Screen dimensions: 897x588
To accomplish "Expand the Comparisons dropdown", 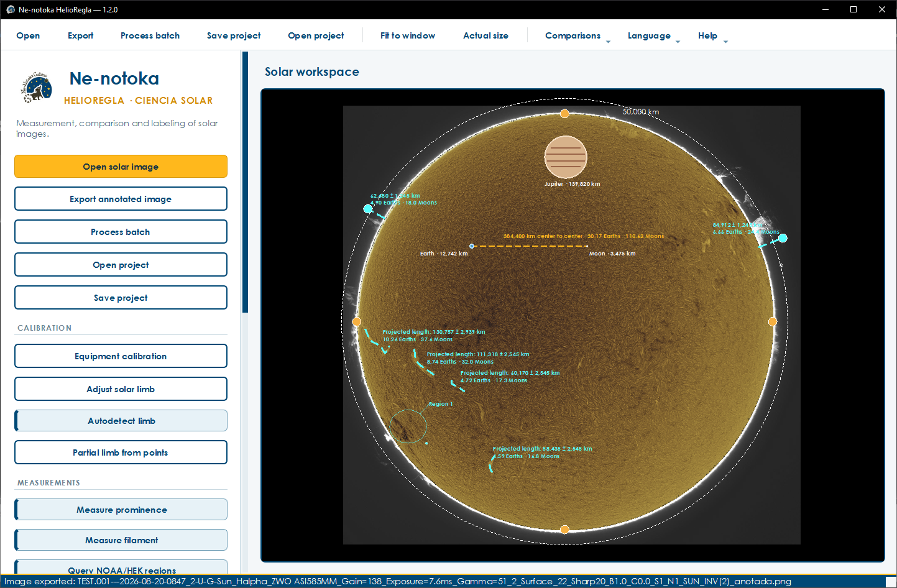I will pyautogui.click(x=577, y=35).
